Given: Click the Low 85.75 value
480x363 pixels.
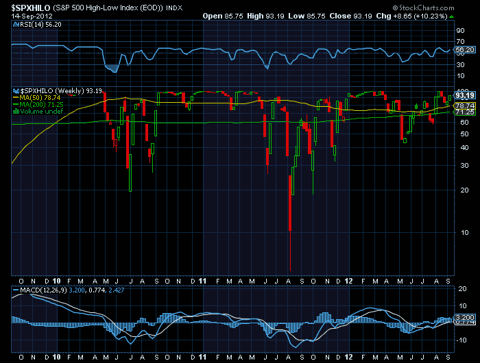Looking at the screenshot, I should (x=307, y=16).
